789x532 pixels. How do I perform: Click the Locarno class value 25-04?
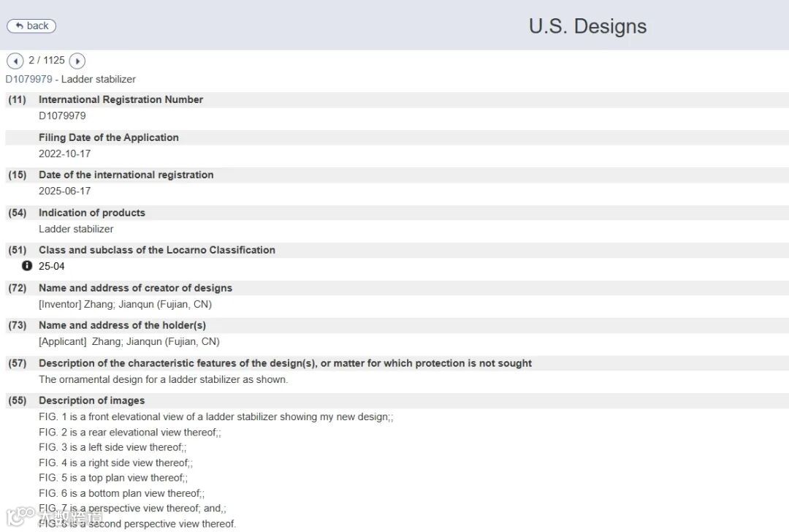tap(51, 266)
